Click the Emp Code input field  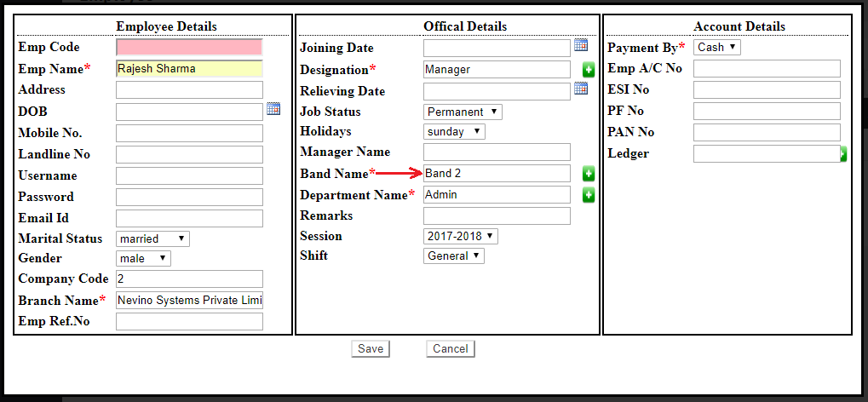click(x=189, y=48)
